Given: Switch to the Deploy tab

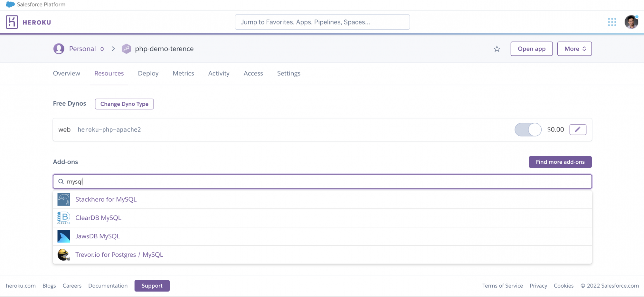Looking at the screenshot, I should (x=148, y=73).
